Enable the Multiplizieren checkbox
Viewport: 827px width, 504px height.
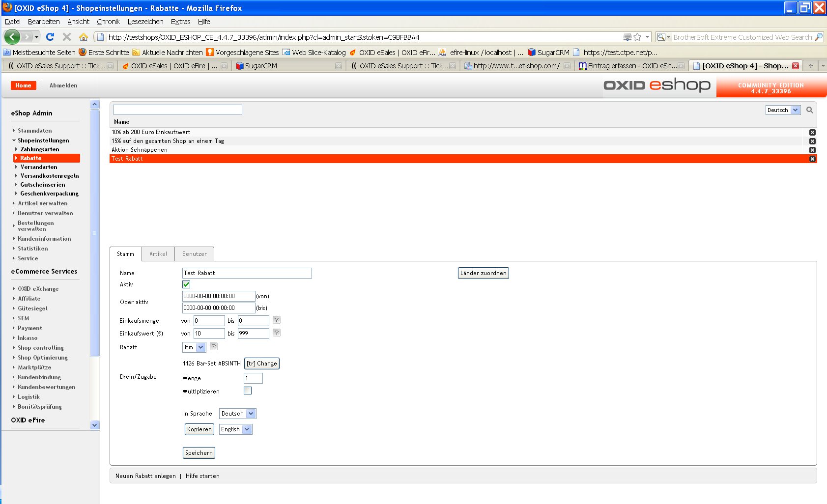click(x=248, y=391)
